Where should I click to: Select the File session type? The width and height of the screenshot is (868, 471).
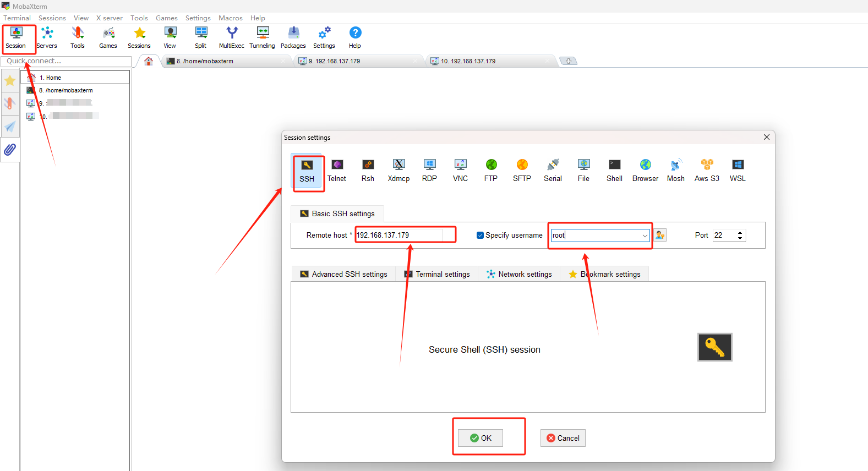pos(583,171)
